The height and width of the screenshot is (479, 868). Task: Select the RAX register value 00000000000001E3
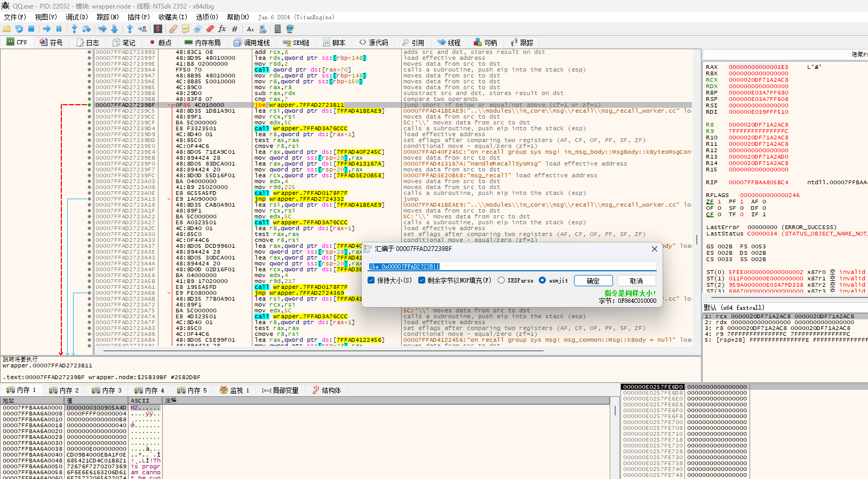[x=758, y=67]
